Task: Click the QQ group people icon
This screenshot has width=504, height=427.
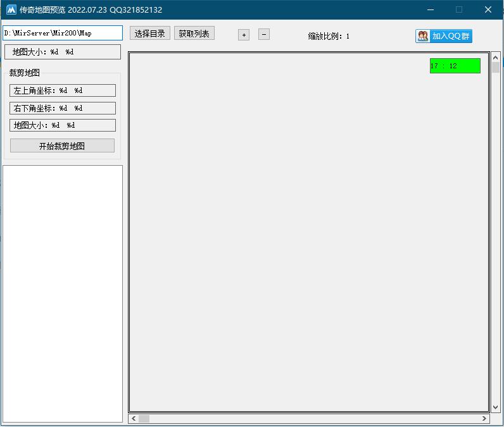Action: (423, 36)
